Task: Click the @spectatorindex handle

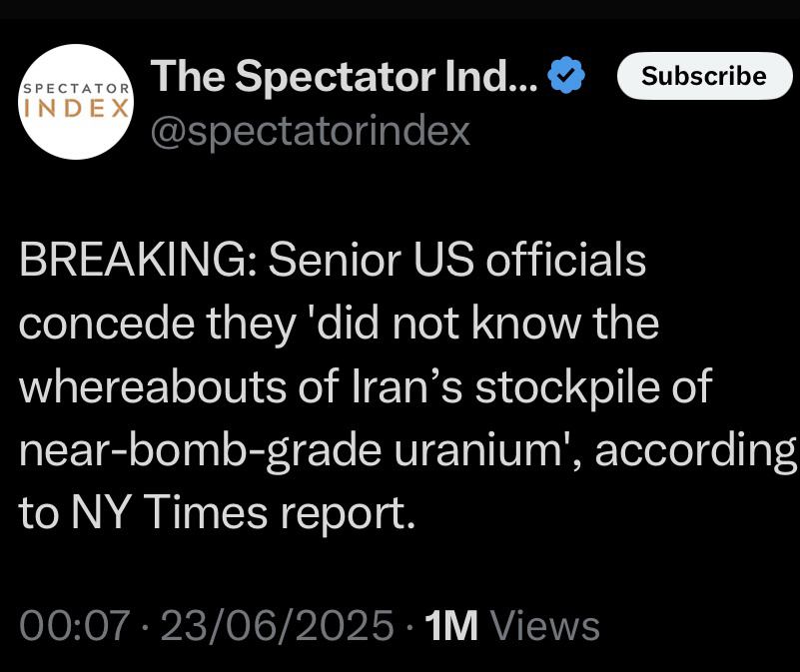Action: coord(310,130)
